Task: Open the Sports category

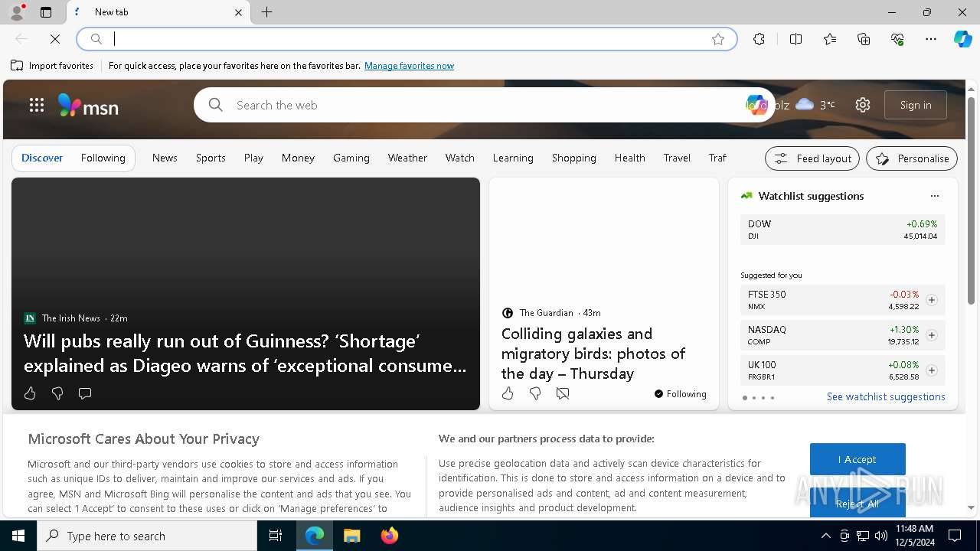Action: [211, 158]
